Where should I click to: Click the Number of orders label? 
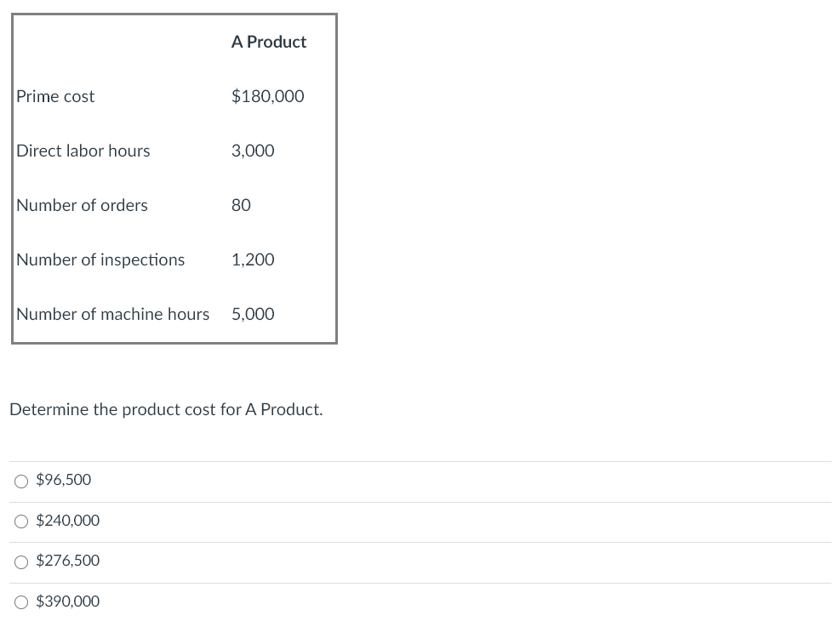click(82, 205)
